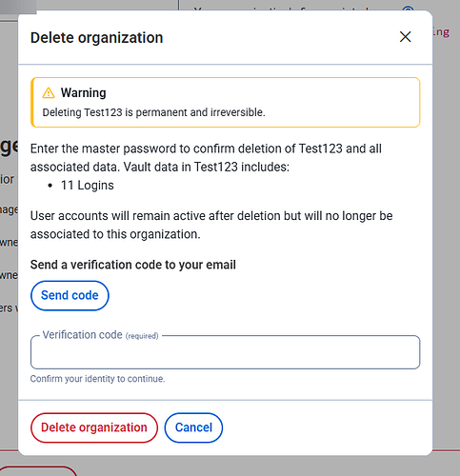Click the 'User accounts will remain active' paragraph
460x476 pixels.
point(211,225)
